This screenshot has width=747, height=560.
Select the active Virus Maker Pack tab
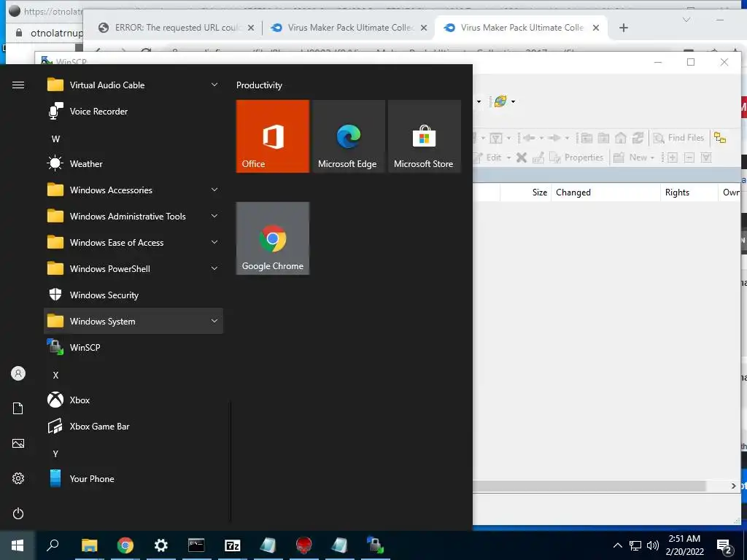pyautogui.click(x=521, y=28)
